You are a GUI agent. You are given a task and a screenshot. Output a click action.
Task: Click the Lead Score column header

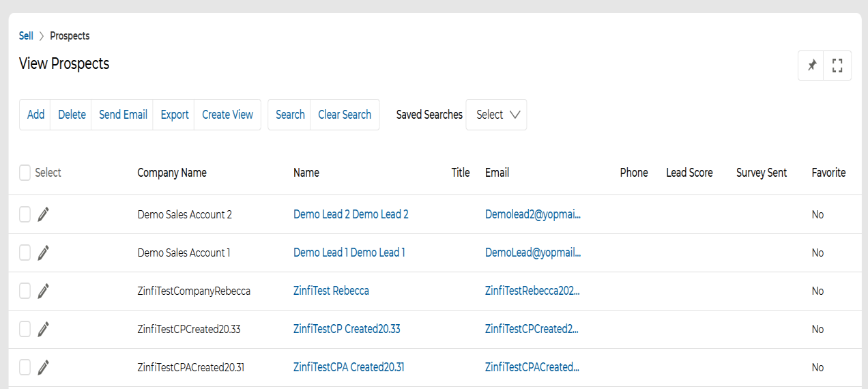689,173
